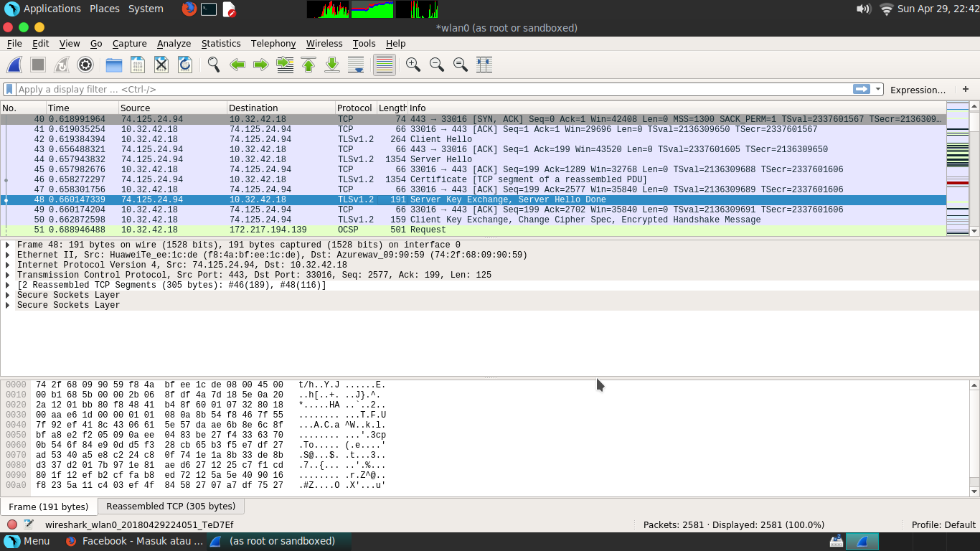Launch terminal from top panel
Viewport: 980px width, 551px height.
209,9
